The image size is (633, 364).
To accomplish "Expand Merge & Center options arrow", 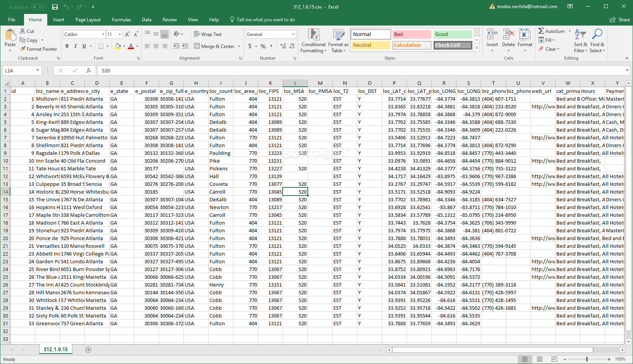I will pyautogui.click(x=239, y=46).
